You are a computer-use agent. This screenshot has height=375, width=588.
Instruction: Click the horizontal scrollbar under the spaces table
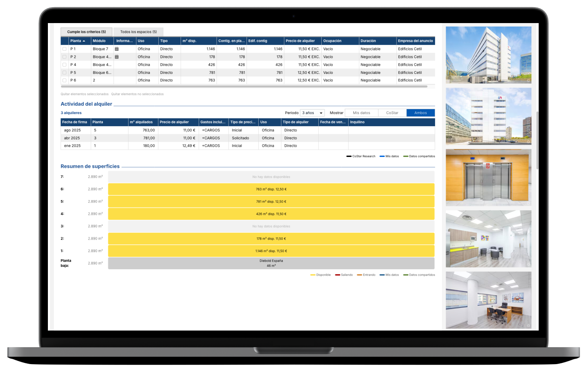pyautogui.click(x=244, y=86)
